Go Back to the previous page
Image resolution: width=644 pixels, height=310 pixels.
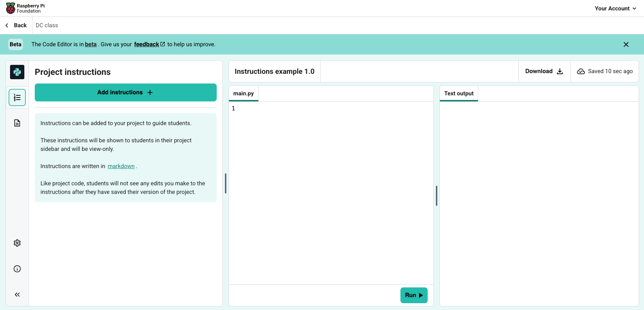(x=16, y=25)
